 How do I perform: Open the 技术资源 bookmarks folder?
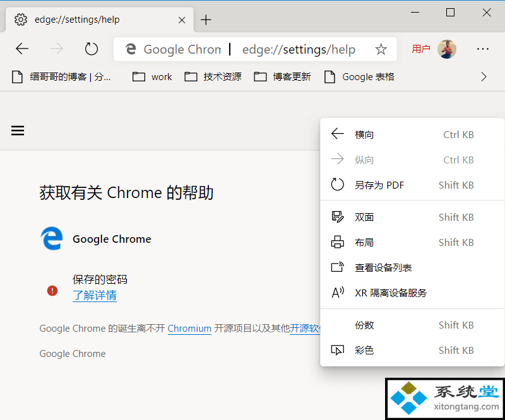(x=213, y=77)
